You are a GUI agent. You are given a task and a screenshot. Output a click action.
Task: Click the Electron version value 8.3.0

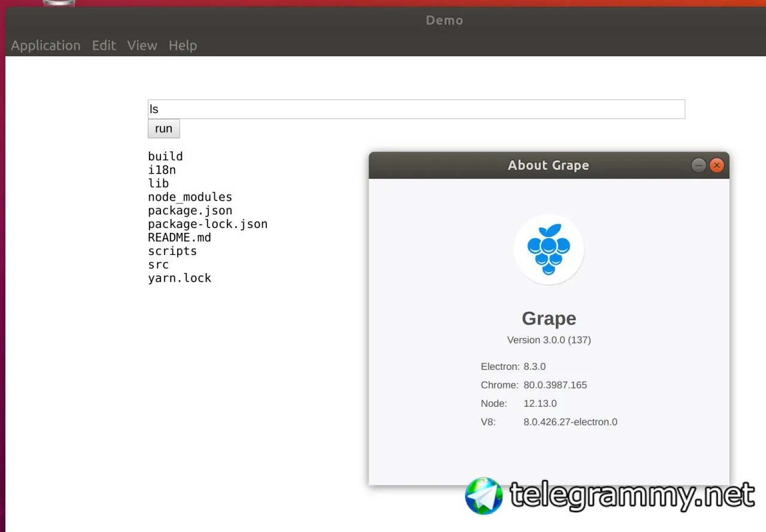(x=534, y=367)
